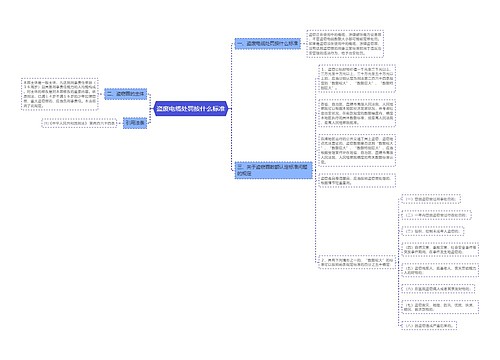
Task: Click the 《中华人民共和国刑法》 citation leaf node
Action: (79, 123)
